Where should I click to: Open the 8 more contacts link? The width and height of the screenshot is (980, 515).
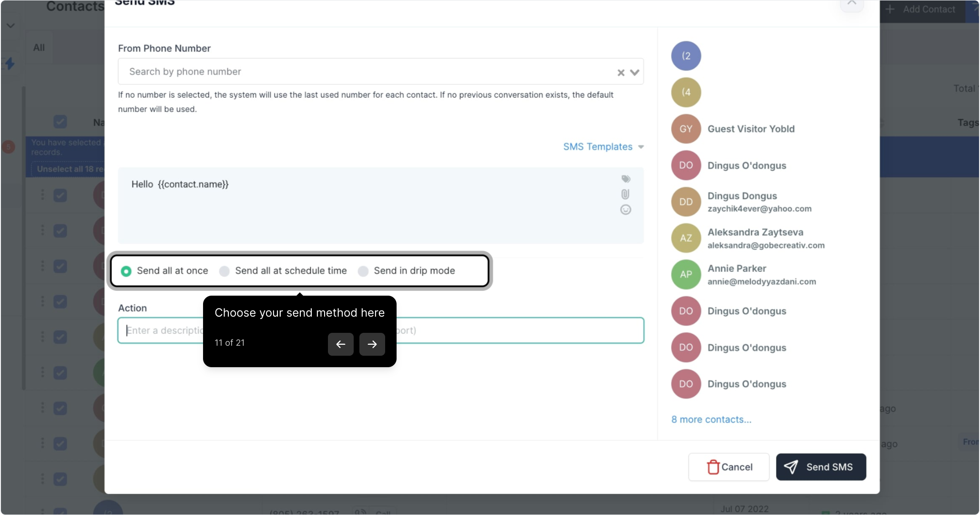pos(711,420)
